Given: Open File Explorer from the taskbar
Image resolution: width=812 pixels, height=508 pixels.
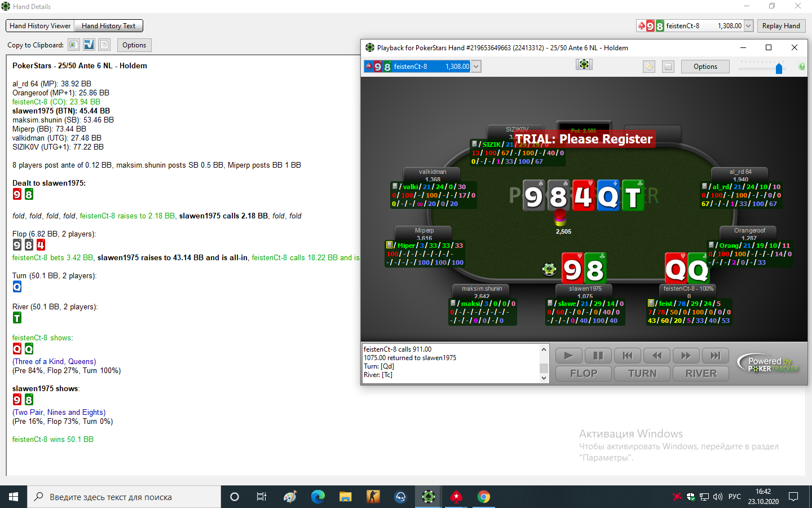Looking at the screenshot, I should pyautogui.click(x=346, y=497).
